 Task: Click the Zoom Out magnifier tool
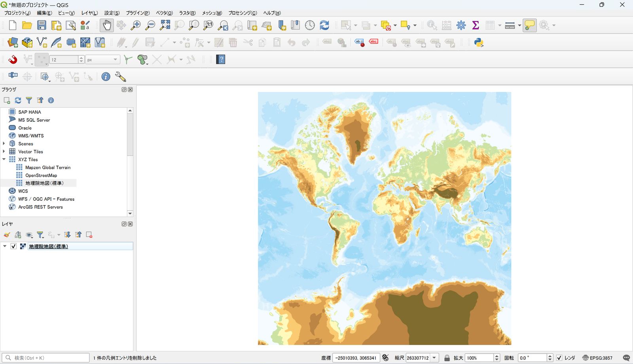pos(150,25)
